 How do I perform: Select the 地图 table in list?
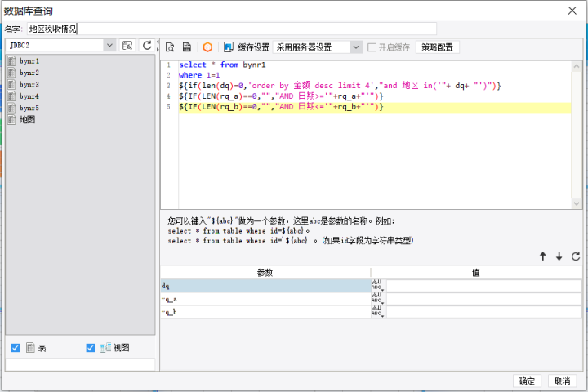point(27,120)
